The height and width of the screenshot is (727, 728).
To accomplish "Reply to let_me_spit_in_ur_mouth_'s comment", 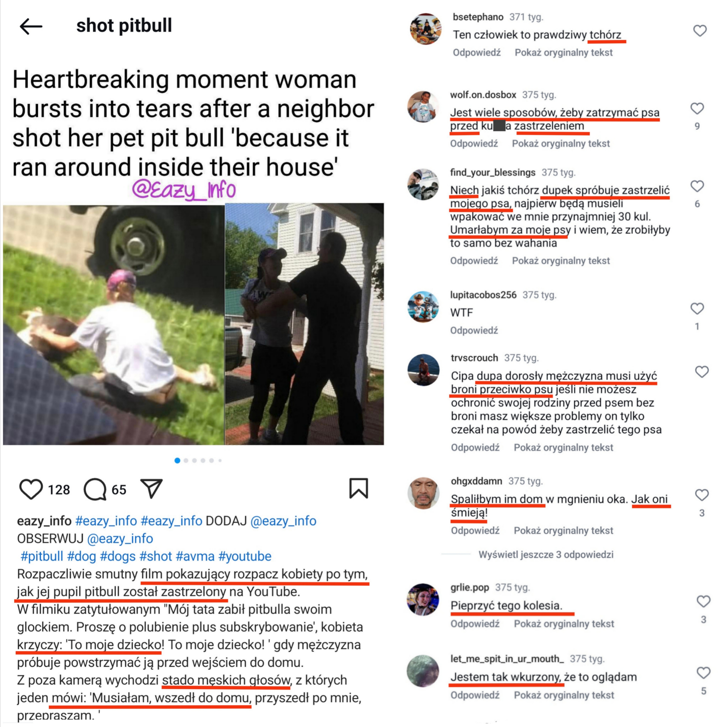I will (475, 695).
